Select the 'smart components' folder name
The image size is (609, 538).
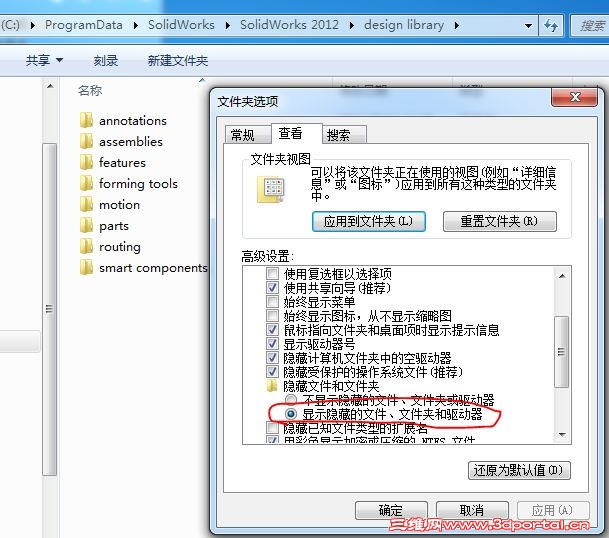[x=153, y=268]
